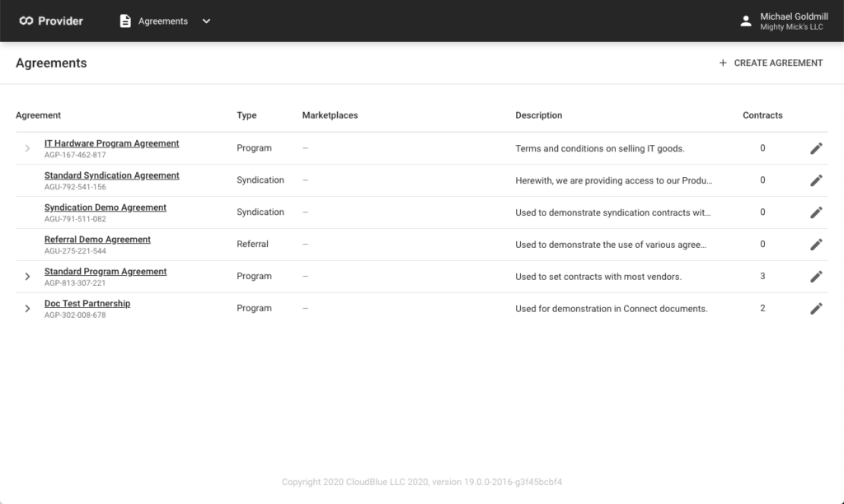Click the Agreement column header
This screenshot has height=504, width=844.
[38, 115]
